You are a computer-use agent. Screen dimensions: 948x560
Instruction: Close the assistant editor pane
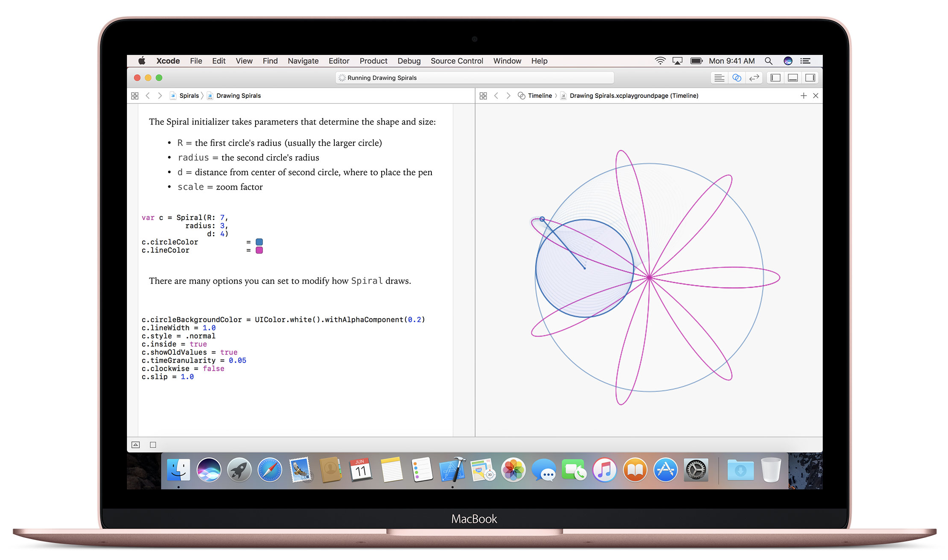816,96
